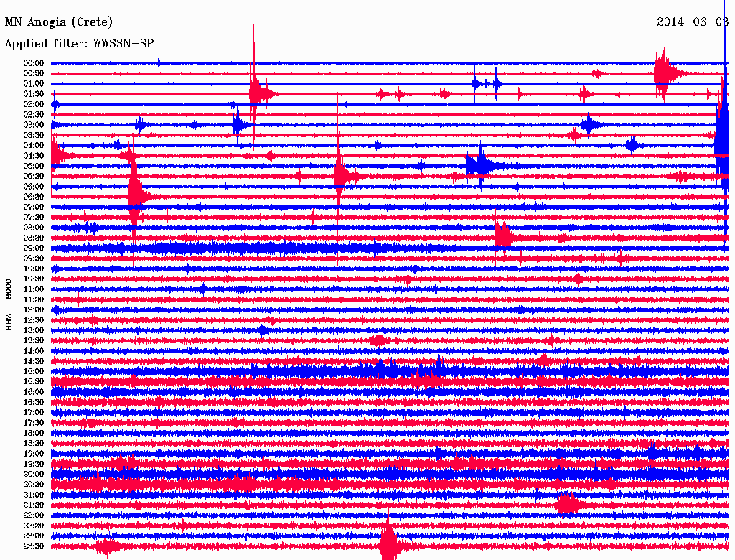Screen dimensions: 735x560
Task: Select the 04:00 time label
Action: click(x=34, y=146)
